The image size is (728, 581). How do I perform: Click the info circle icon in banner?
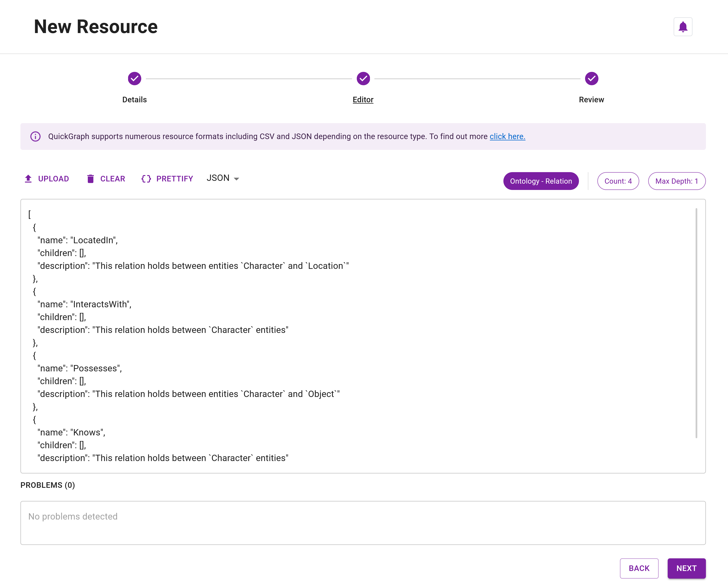pos(36,136)
